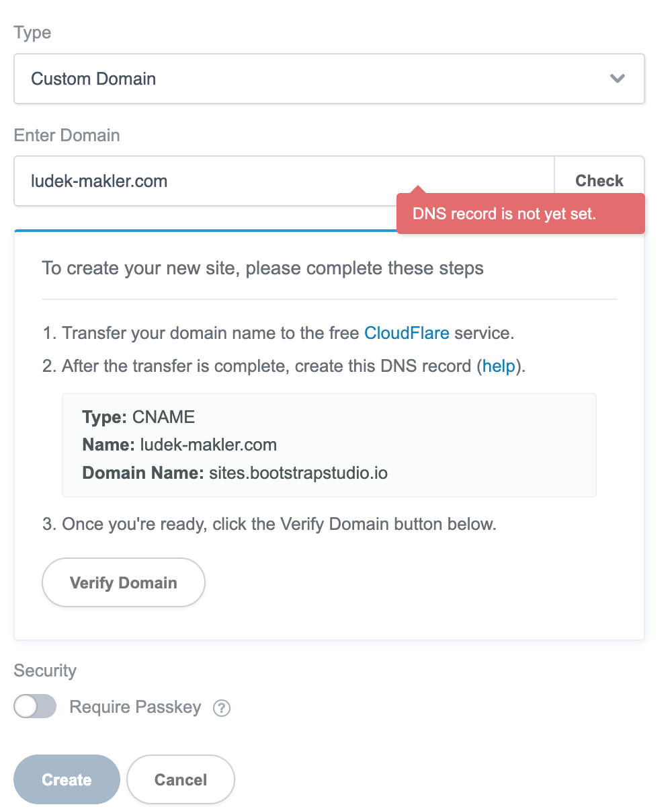The image size is (672, 811).
Task: Open the CloudFlare link in step one
Action: point(407,333)
